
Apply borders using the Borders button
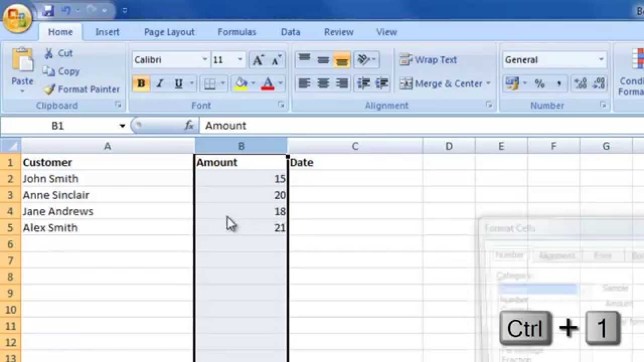(x=209, y=83)
